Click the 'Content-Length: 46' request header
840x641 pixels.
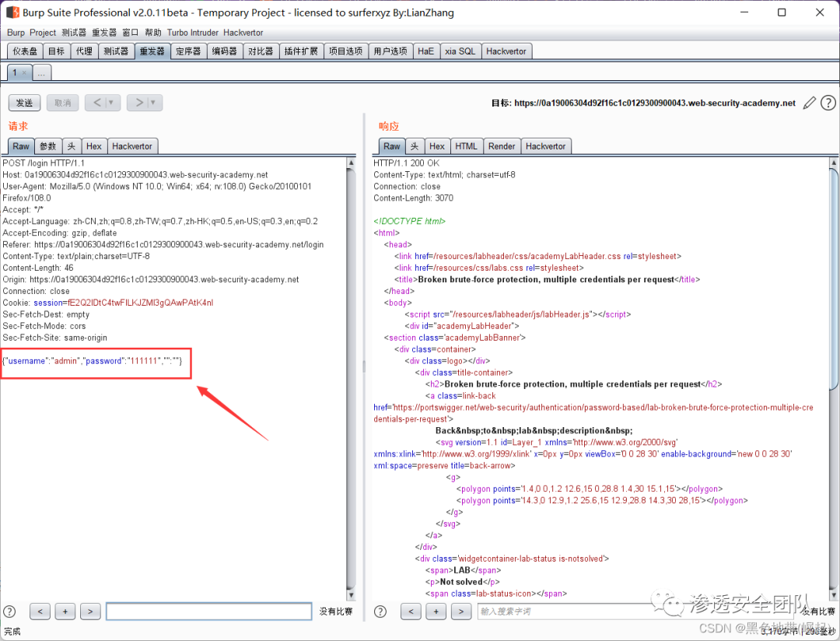[x=38, y=268]
